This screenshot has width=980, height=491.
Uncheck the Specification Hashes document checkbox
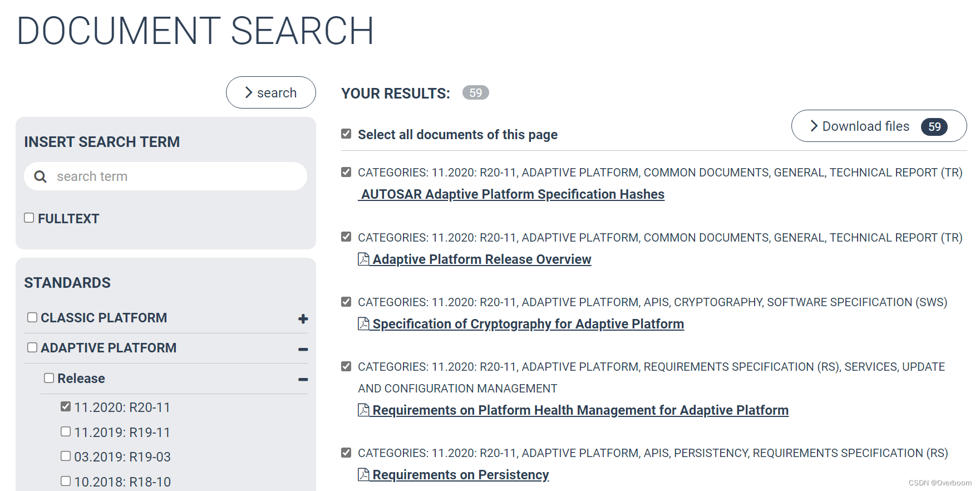[346, 172]
